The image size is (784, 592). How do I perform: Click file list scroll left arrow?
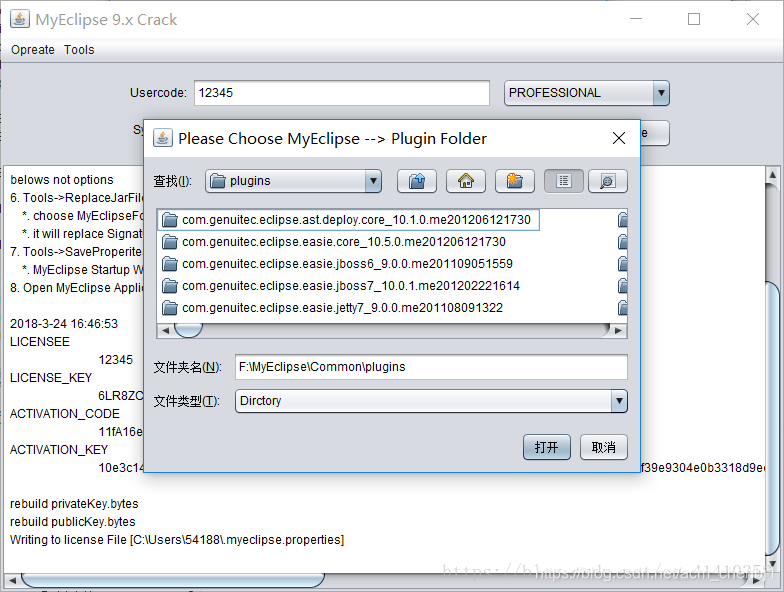[164, 330]
